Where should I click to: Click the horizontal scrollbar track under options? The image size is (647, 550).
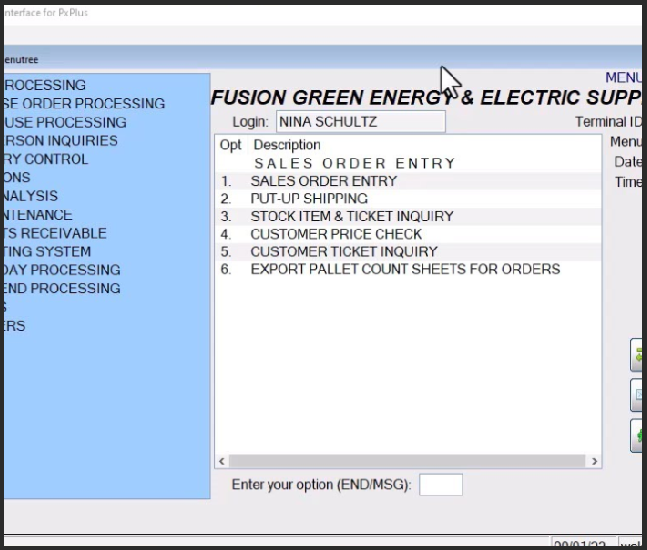click(407, 461)
